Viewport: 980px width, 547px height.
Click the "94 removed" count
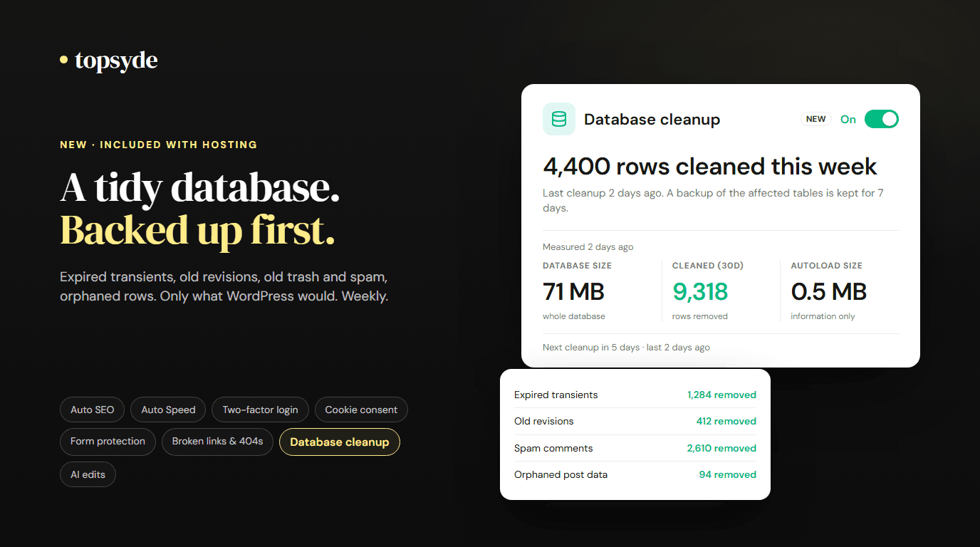click(727, 474)
